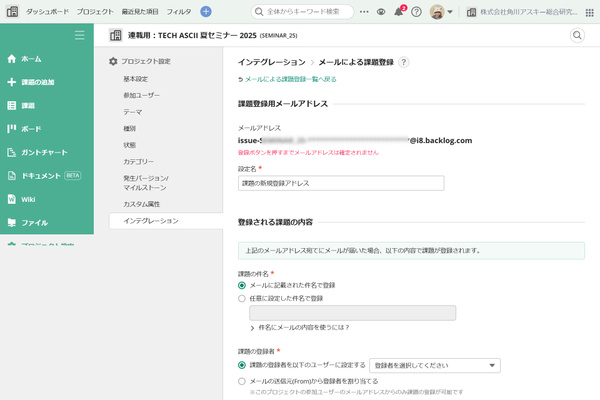
Task: Click the disabled custom subject field
Action: (x=352, y=313)
